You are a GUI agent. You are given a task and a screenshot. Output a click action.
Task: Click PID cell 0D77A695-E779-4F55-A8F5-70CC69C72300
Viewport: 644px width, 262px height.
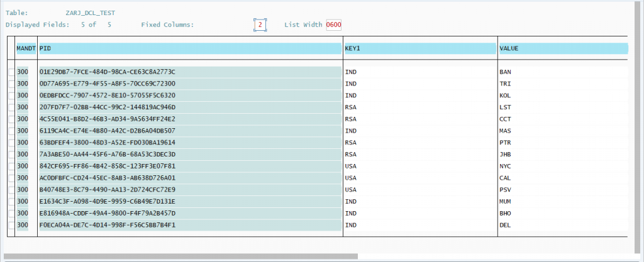[190, 84]
